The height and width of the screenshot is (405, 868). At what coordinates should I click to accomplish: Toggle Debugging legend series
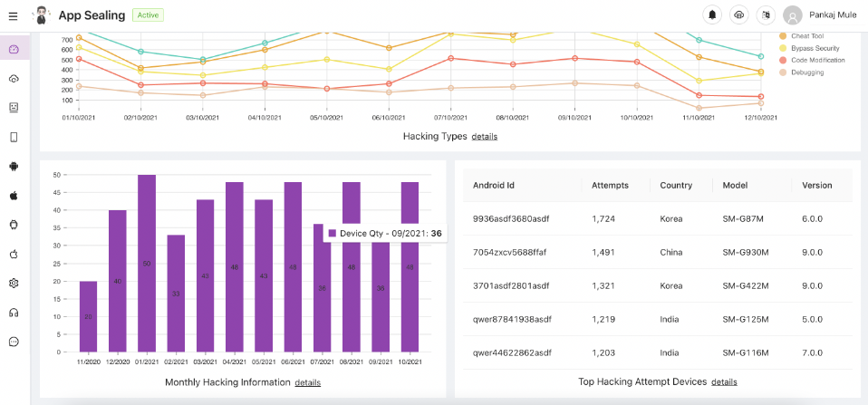pyautogui.click(x=806, y=72)
